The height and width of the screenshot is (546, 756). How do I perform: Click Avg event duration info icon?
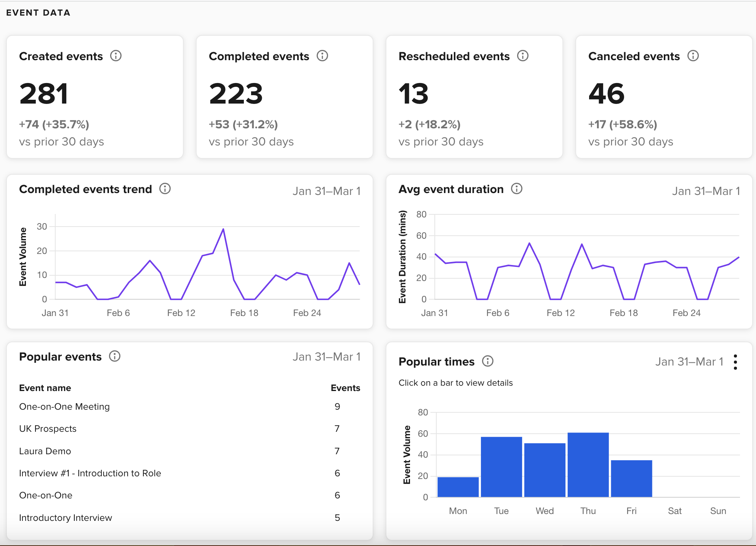tap(517, 189)
